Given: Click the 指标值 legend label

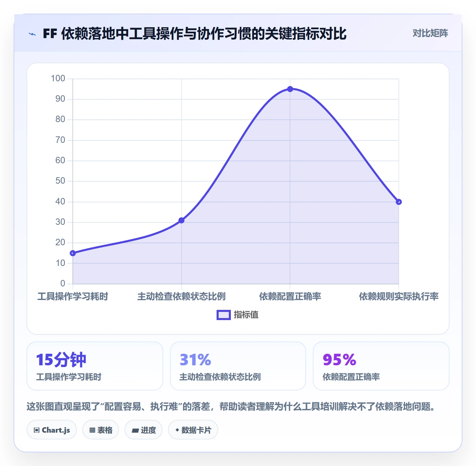Looking at the screenshot, I should (246, 315).
